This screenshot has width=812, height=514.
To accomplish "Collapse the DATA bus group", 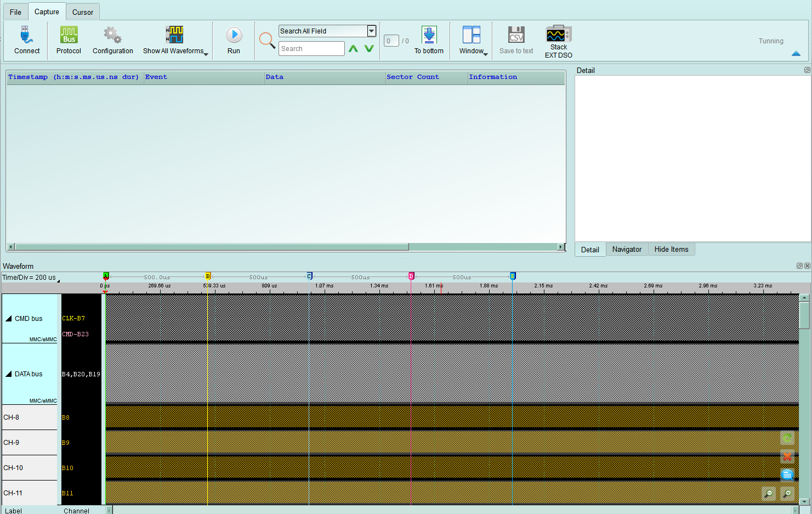I will (9, 374).
